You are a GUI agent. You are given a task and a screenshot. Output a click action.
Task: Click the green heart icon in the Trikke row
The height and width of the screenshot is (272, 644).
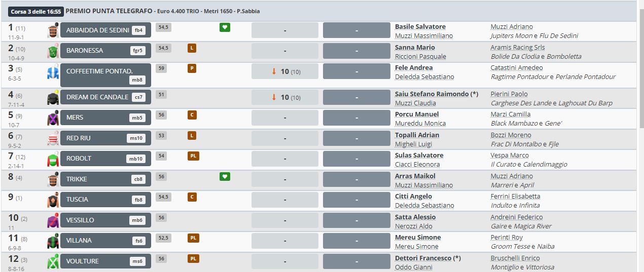pos(225,177)
